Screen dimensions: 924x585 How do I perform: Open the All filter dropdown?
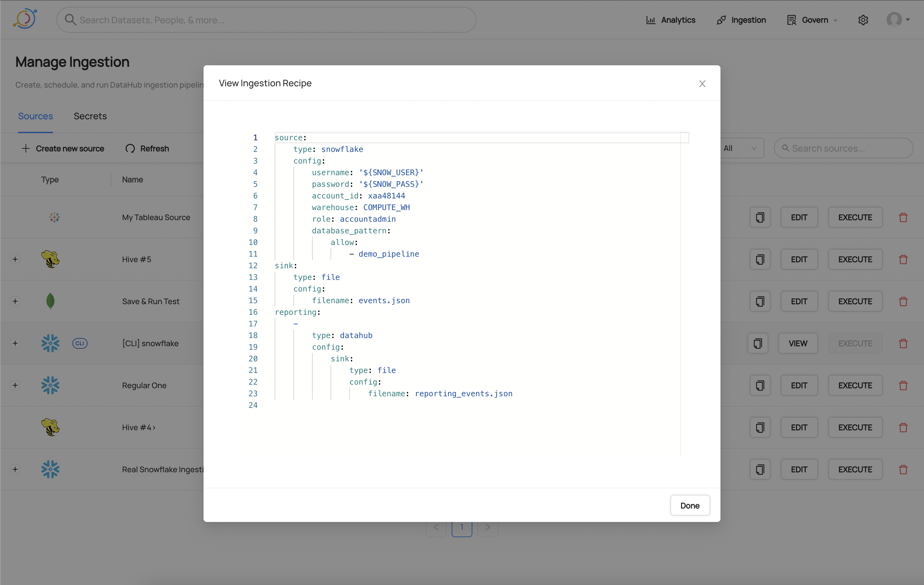(x=740, y=148)
